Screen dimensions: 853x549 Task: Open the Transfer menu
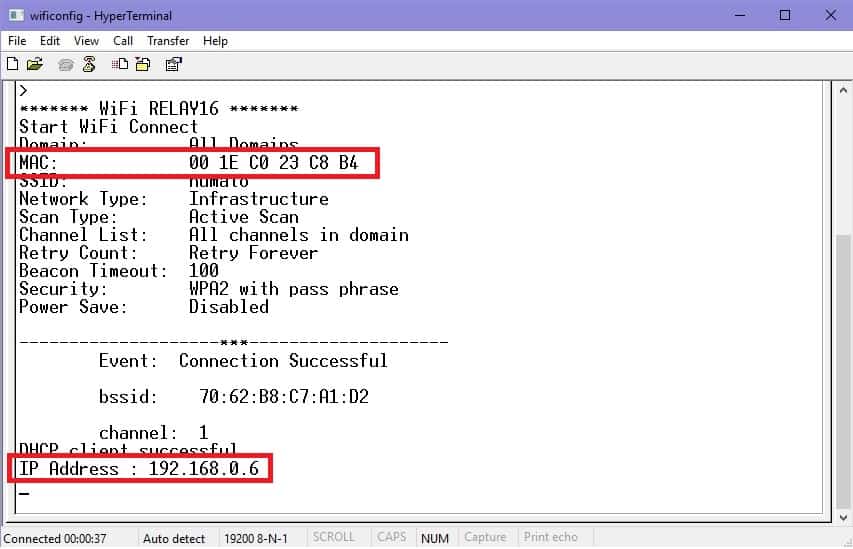point(168,41)
